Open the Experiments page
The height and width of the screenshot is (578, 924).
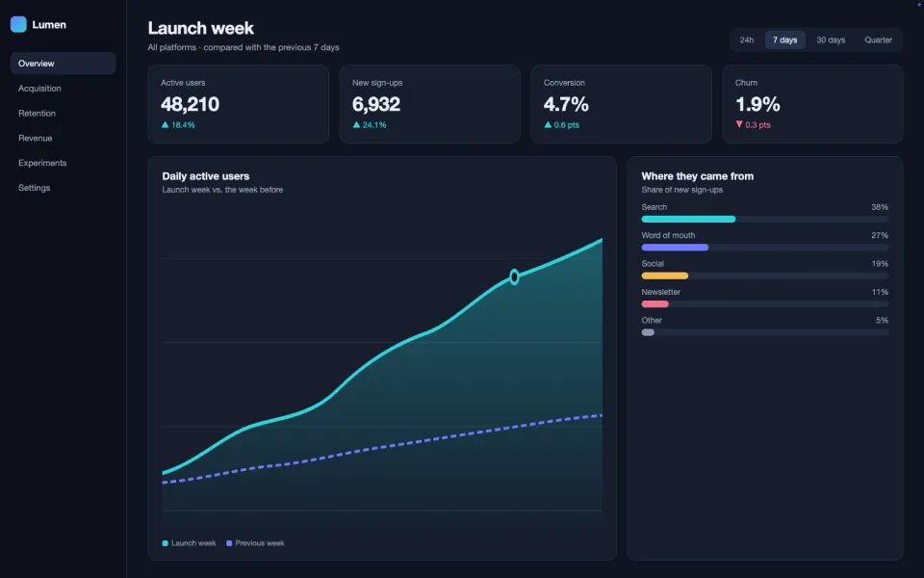point(64,162)
